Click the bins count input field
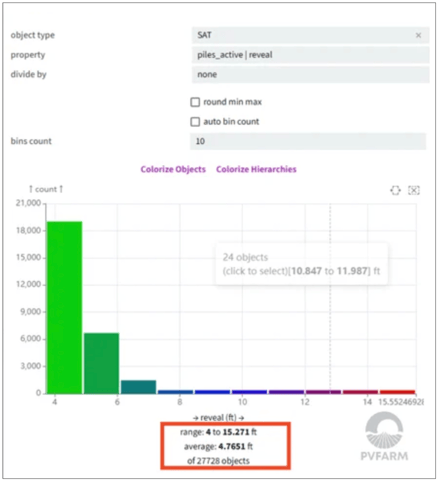This screenshot has height=482, width=439. click(308, 141)
